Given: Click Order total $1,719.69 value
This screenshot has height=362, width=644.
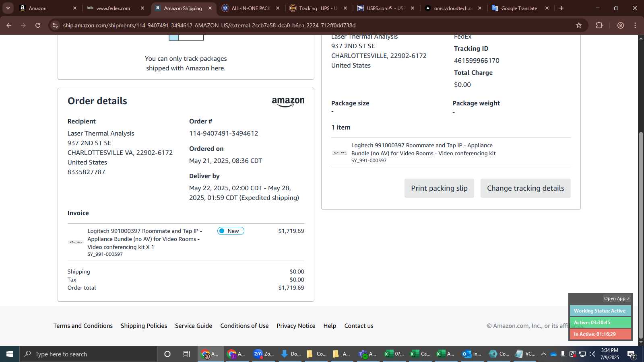Looking at the screenshot, I should 291,288.
